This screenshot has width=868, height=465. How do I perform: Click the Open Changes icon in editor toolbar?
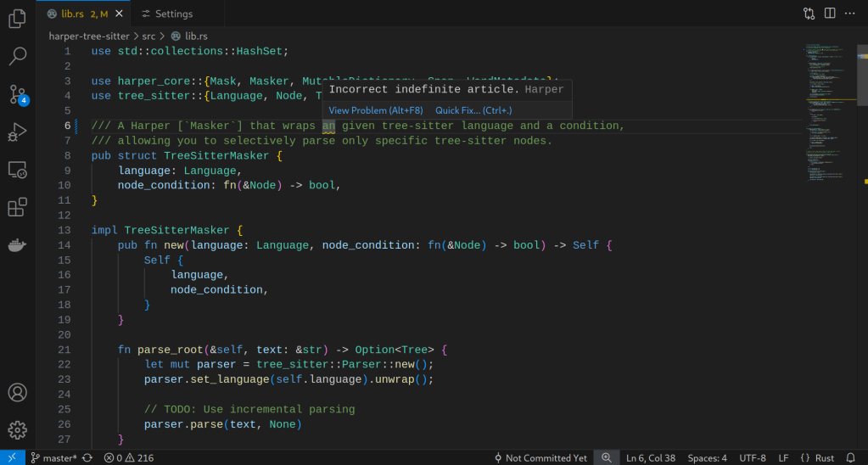809,14
